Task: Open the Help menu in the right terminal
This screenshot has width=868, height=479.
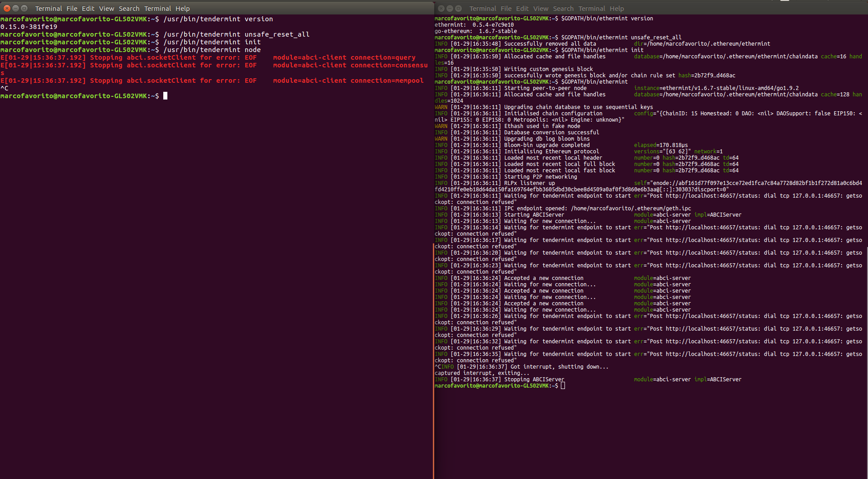Action: (x=616, y=8)
